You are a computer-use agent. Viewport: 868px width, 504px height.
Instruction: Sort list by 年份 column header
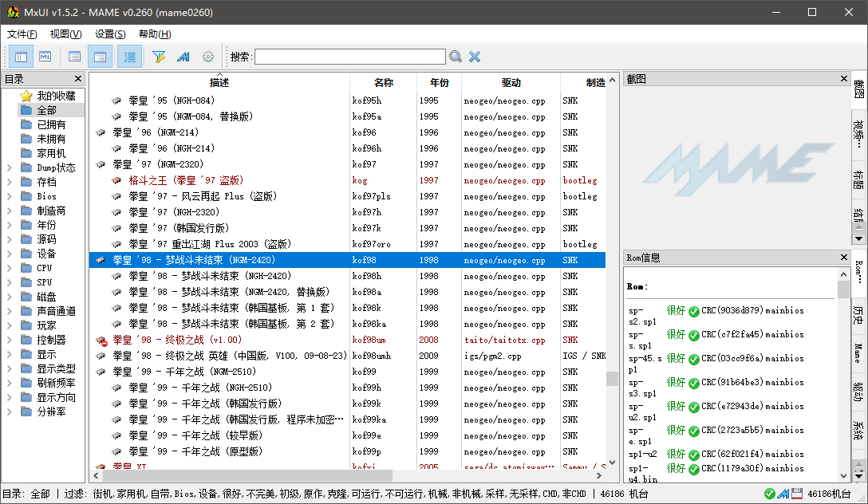(439, 82)
